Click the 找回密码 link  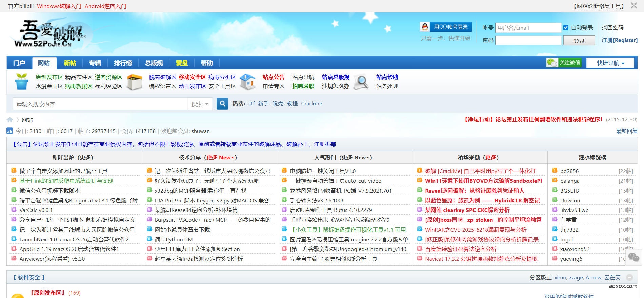point(612,28)
